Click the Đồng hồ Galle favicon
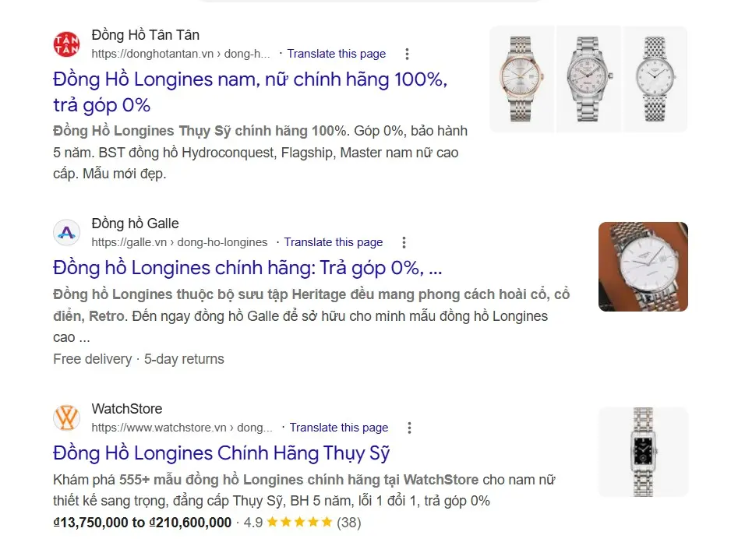Viewport: 738px width, 560px height. (66, 232)
